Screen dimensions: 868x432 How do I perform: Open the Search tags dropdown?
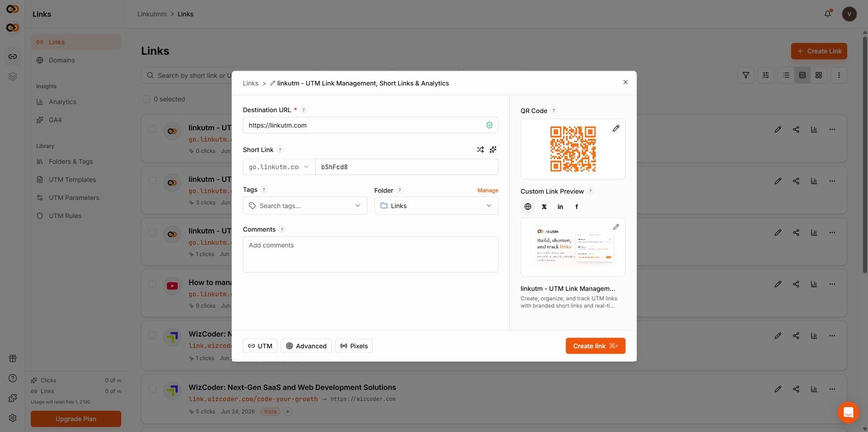305,206
